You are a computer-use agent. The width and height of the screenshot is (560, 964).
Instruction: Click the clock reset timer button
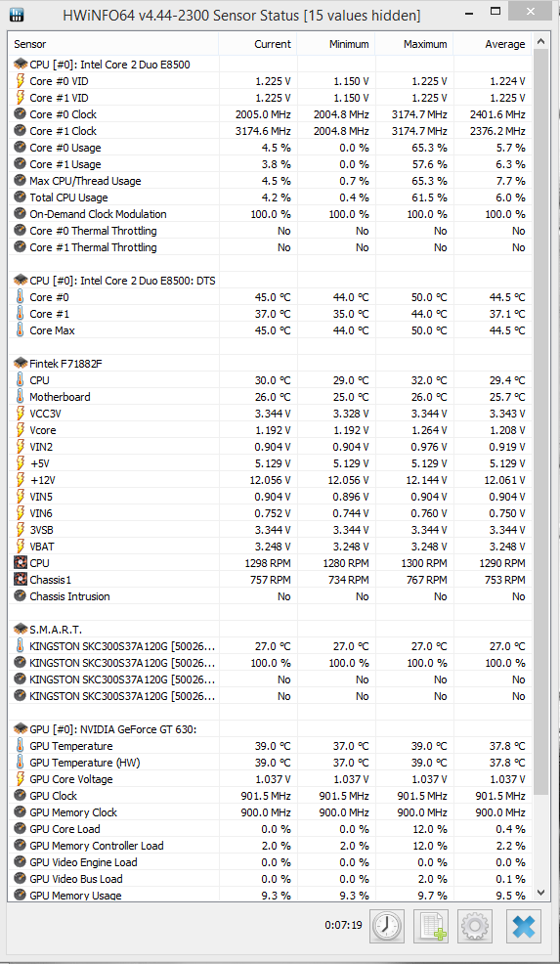pos(387,926)
